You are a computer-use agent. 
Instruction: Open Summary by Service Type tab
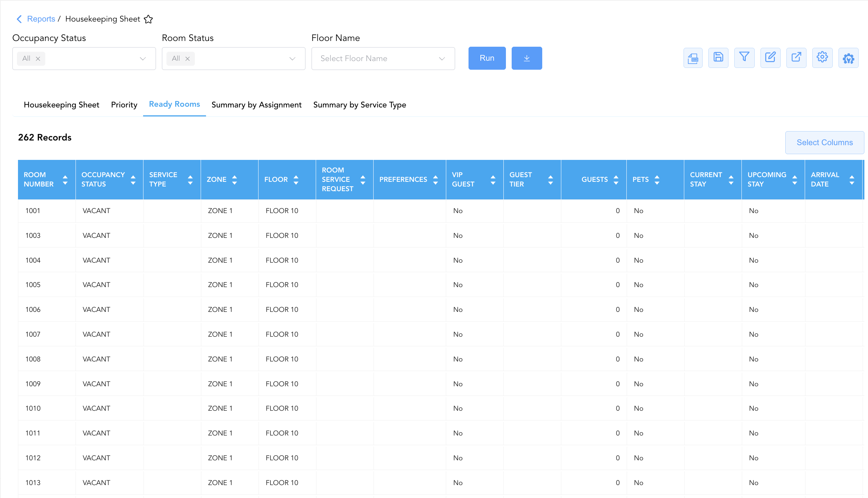360,105
